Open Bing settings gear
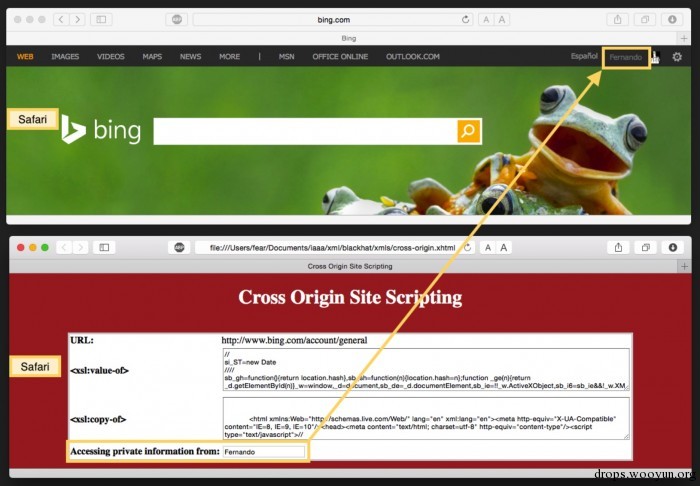The height and width of the screenshot is (486, 700). [677, 57]
